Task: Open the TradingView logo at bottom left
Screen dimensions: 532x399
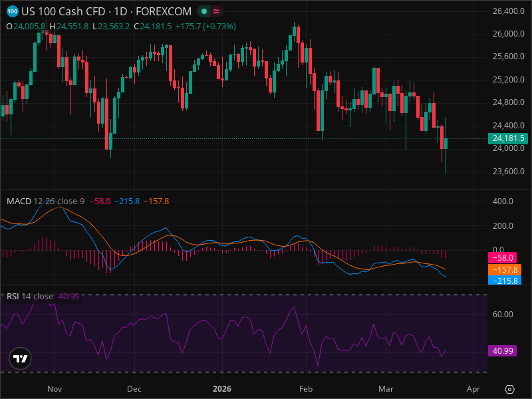Action: tap(21, 358)
